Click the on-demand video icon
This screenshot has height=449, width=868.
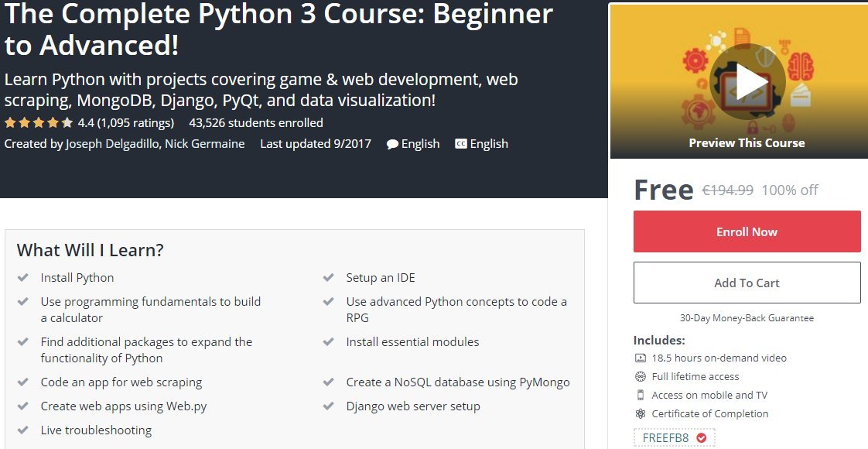[x=640, y=358]
